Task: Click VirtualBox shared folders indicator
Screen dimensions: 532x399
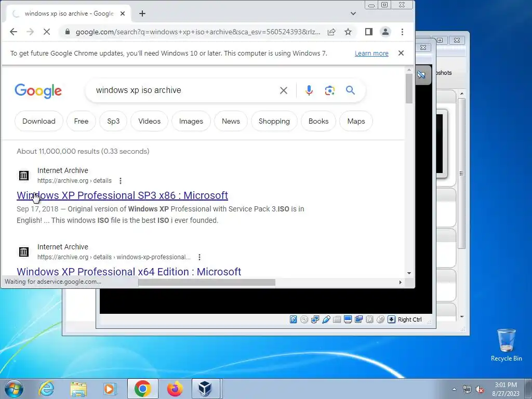Action: pos(337,320)
